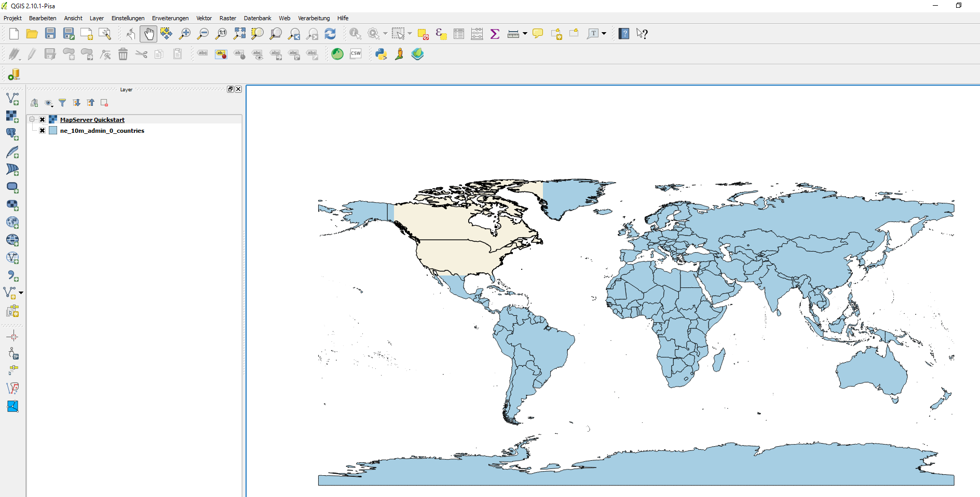The image size is (980, 497).
Task: Pan map to selection icon
Action: pos(166,34)
